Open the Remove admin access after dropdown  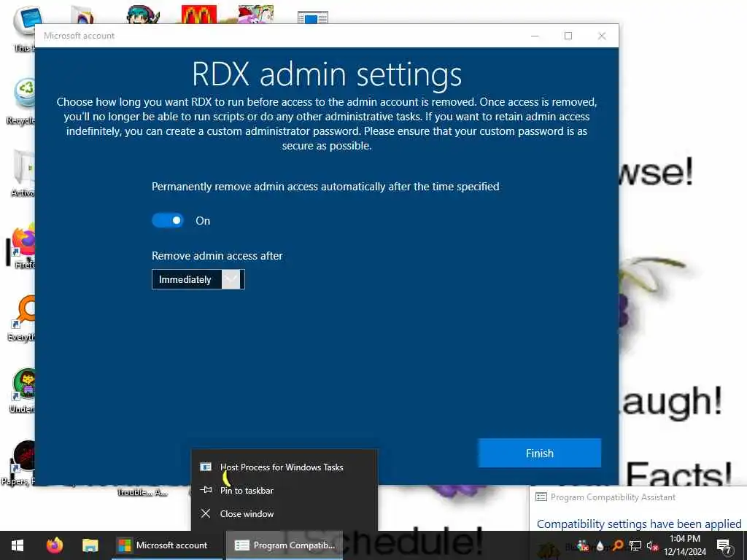pyautogui.click(x=198, y=279)
